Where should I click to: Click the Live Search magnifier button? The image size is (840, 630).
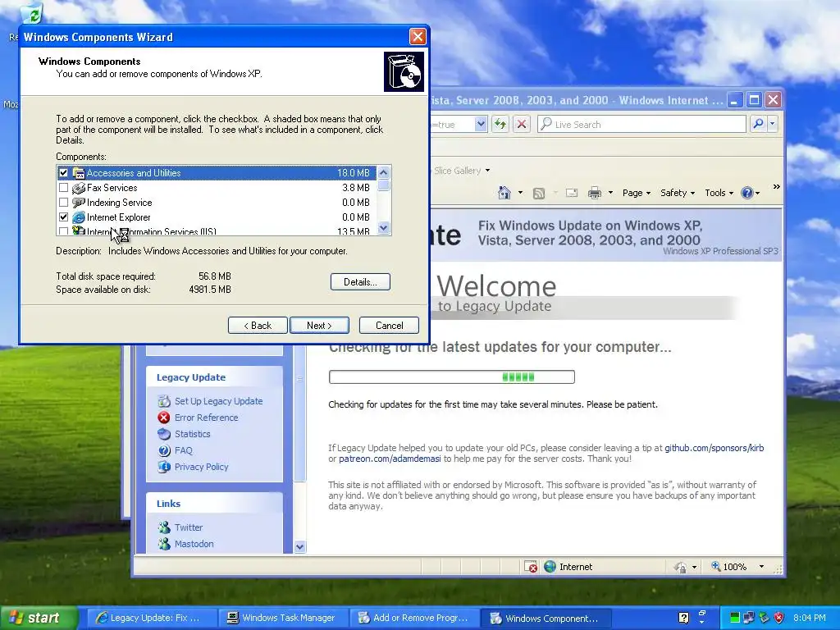(x=757, y=125)
